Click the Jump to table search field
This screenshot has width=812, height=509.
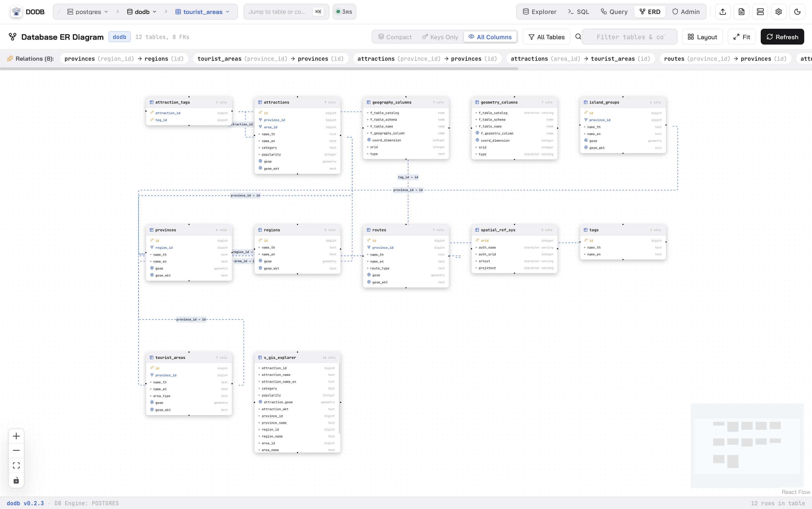(x=286, y=12)
